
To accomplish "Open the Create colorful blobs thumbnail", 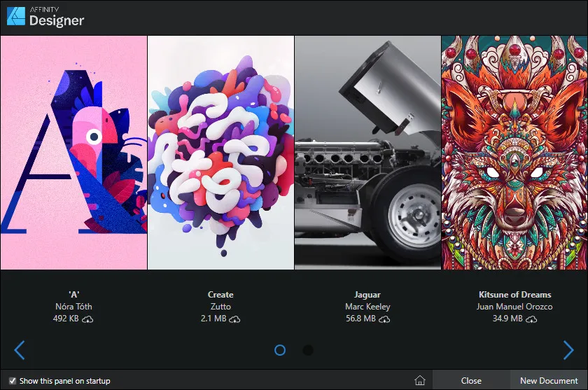I will click(x=220, y=153).
